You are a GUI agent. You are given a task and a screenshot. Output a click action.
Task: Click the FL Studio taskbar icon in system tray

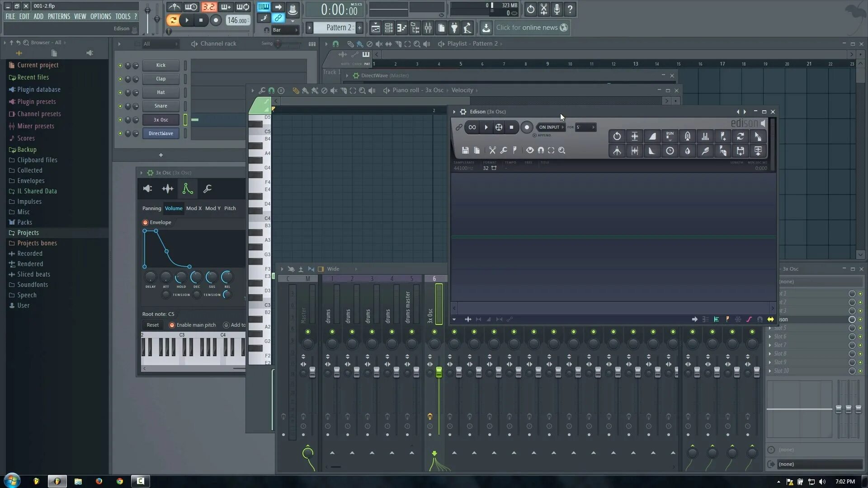pos(57,481)
